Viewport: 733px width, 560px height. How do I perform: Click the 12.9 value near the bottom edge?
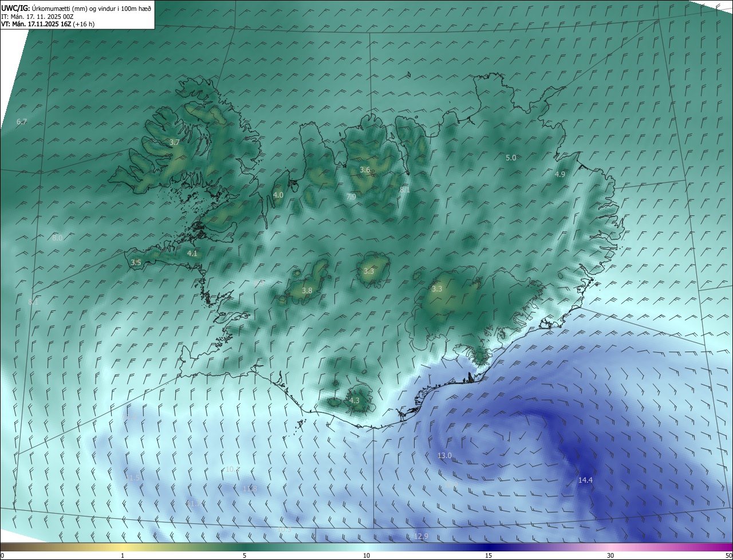pos(421,536)
